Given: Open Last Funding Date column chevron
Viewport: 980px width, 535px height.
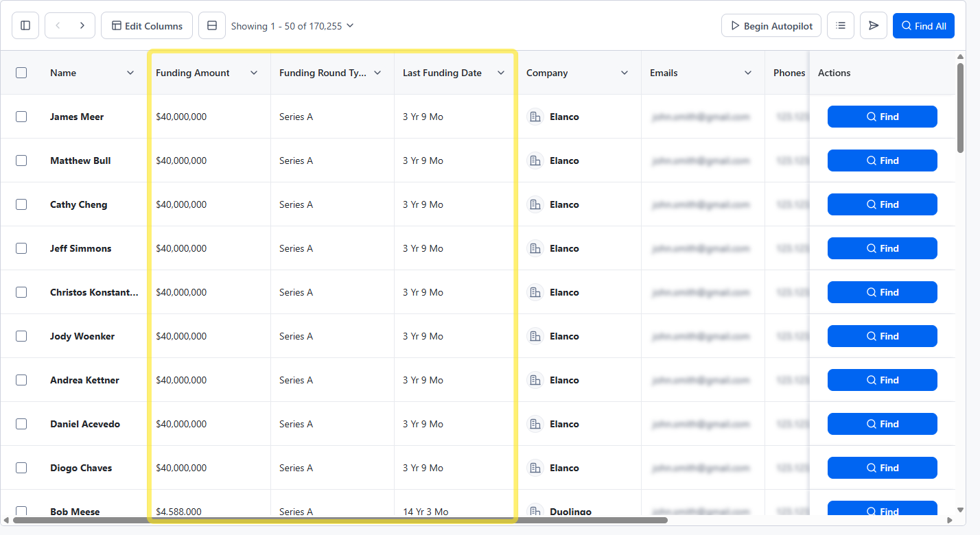Looking at the screenshot, I should click(x=501, y=73).
